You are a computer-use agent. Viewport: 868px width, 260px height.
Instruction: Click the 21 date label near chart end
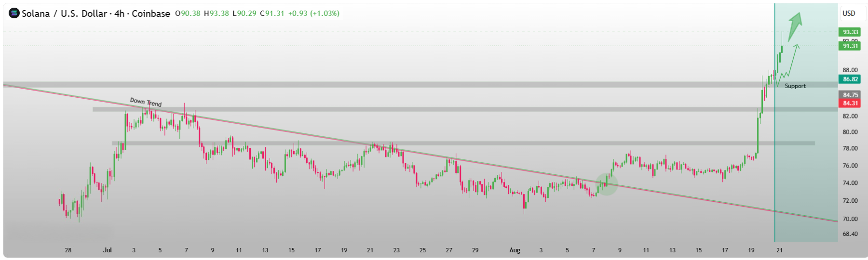(779, 250)
